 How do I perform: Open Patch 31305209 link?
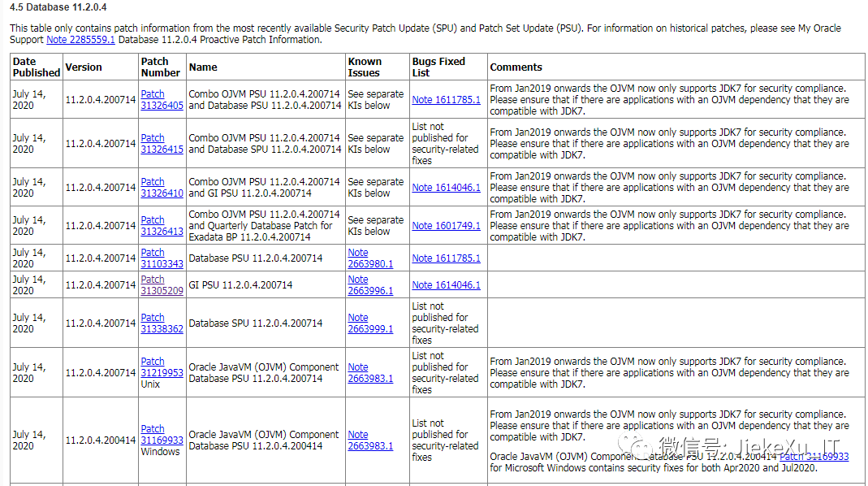pos(162,284)
